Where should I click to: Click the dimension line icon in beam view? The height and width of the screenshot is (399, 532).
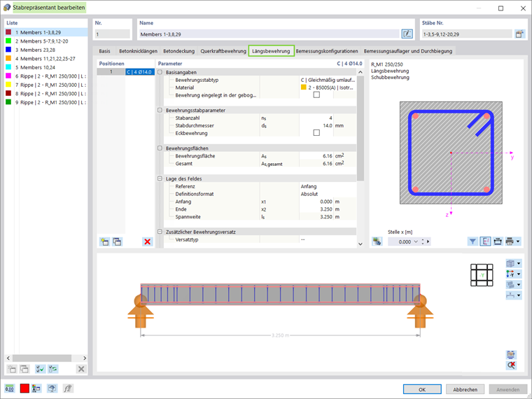point(510,295)
